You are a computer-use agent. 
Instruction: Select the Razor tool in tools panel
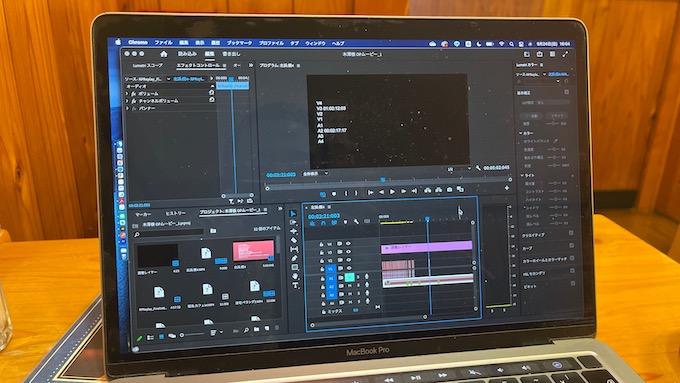[294, 240]
